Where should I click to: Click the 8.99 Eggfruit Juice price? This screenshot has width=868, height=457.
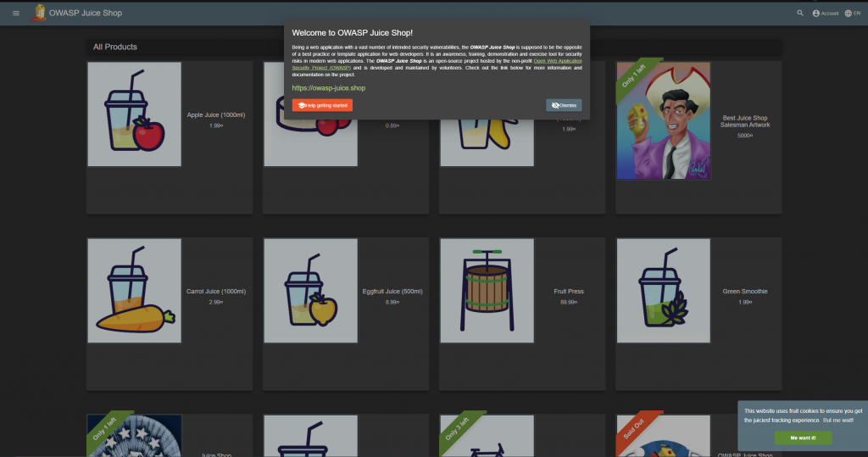pyautogui.click(x=392, y=303)
